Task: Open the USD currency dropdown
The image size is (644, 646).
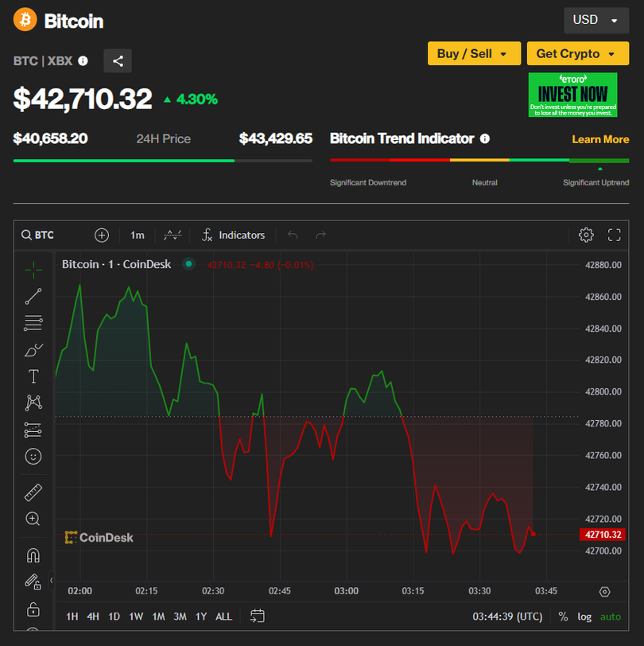Action: [x=596, y=20]
